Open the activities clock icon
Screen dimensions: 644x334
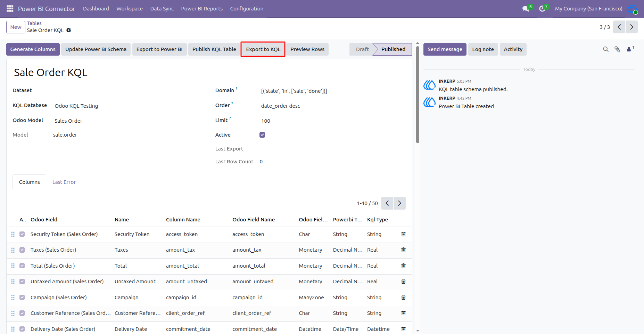542,9
